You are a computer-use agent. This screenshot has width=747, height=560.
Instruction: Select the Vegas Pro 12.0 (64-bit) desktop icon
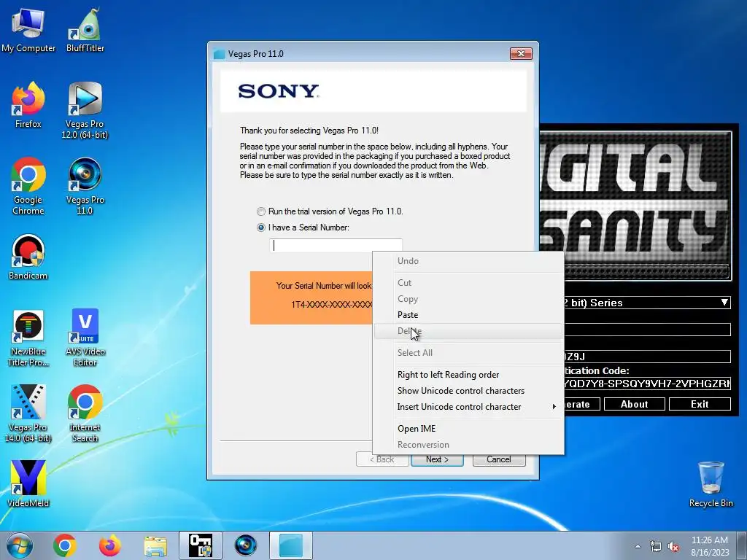[x=85, y=111]
